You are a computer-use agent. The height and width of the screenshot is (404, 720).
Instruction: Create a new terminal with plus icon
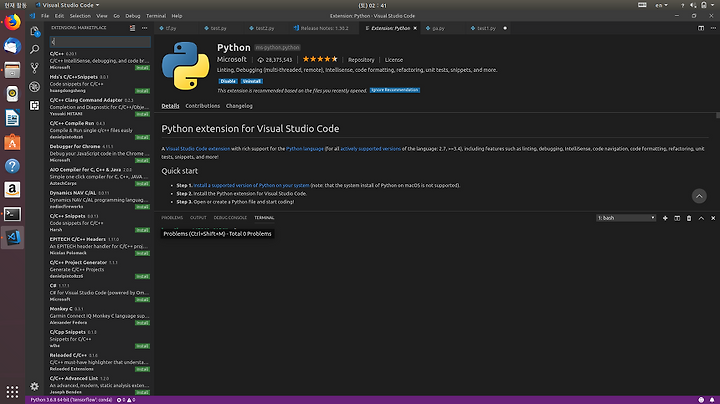point(665,218)
